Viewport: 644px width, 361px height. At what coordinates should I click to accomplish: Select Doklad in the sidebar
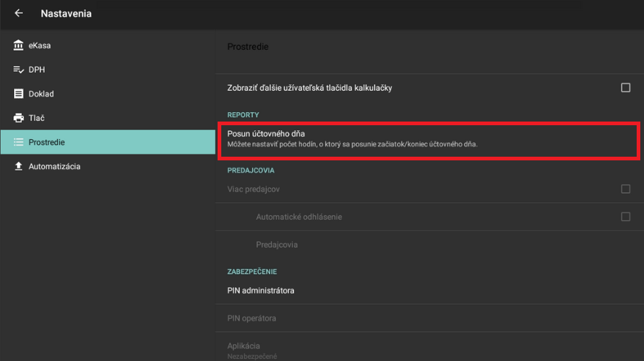point(41,94)
